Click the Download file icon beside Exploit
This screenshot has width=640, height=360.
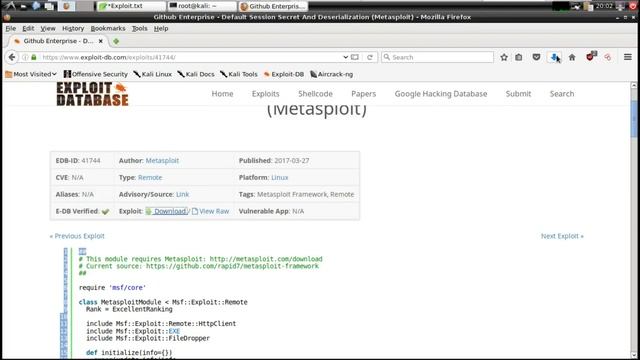(149, 211)
